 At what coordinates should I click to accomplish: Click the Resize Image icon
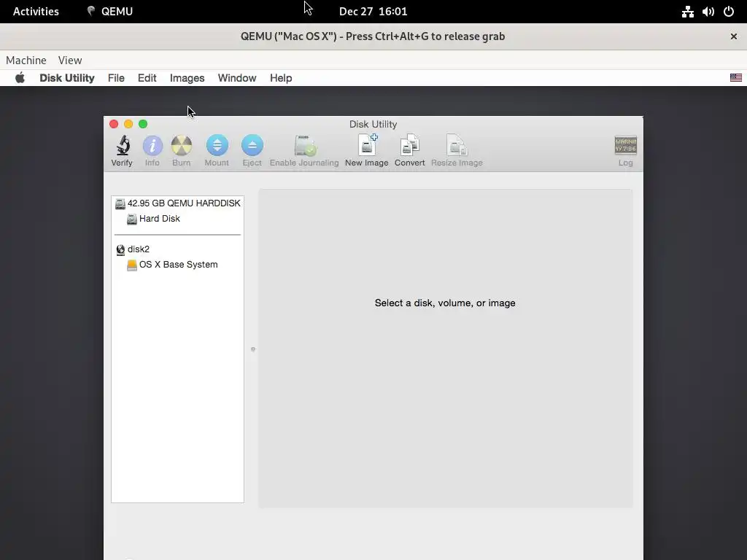tap(457, 145)
